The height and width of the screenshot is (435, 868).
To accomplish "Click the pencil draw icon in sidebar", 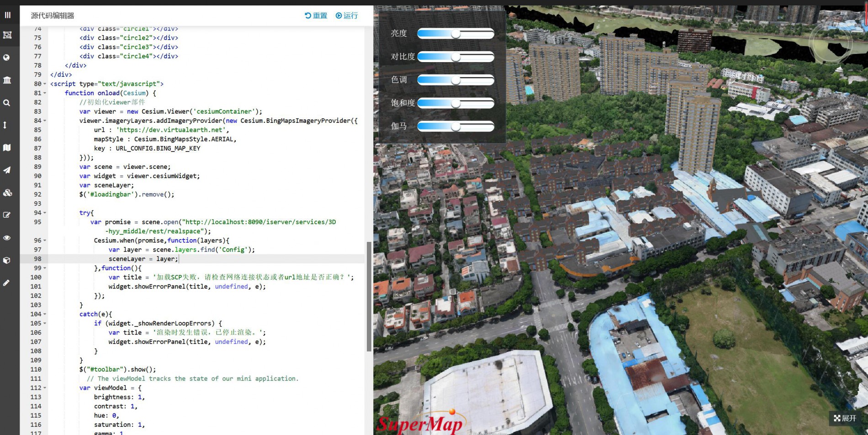I will [6, 283].
